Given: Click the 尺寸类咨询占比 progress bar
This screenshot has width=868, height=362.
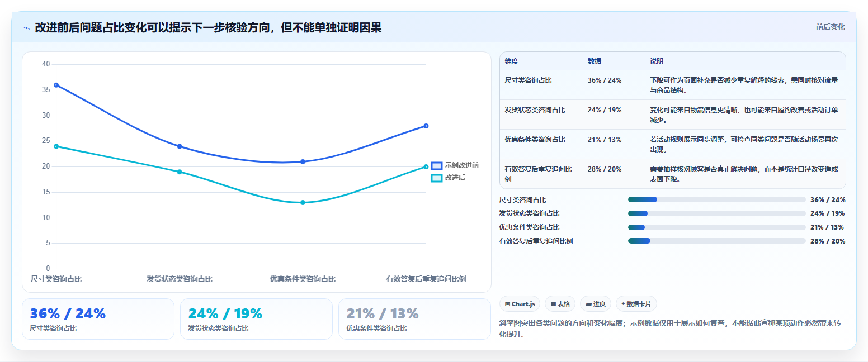Looking at the screenshot, I should click(x=717, y=199).
